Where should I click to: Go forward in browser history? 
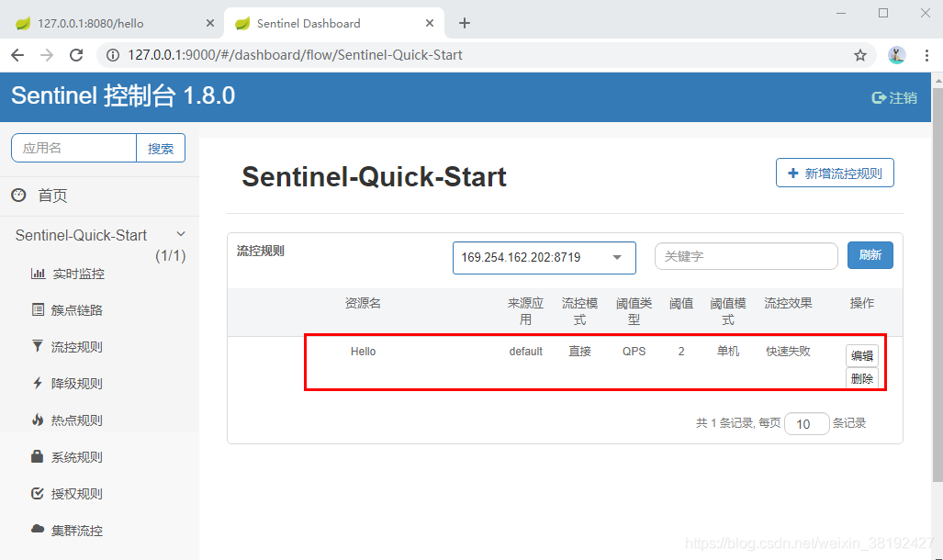(46, 55)
